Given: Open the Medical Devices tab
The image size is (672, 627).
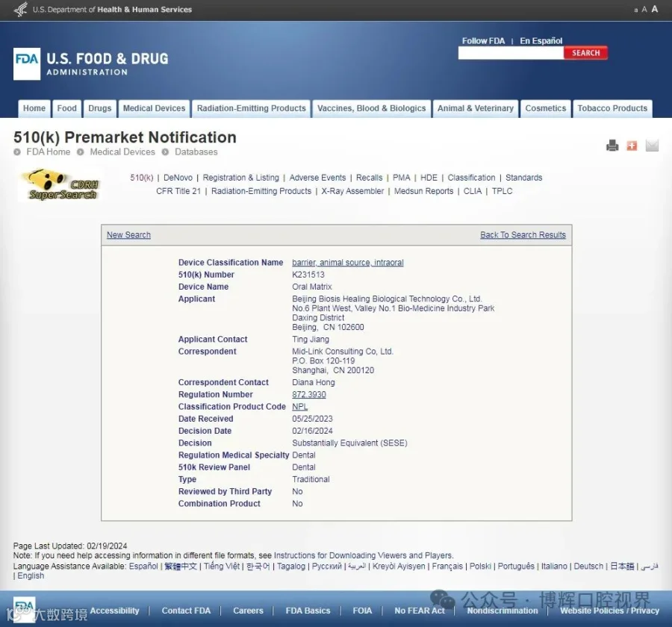Looking at the screenshot, I should pyautogui.click(x=154, y=108).
